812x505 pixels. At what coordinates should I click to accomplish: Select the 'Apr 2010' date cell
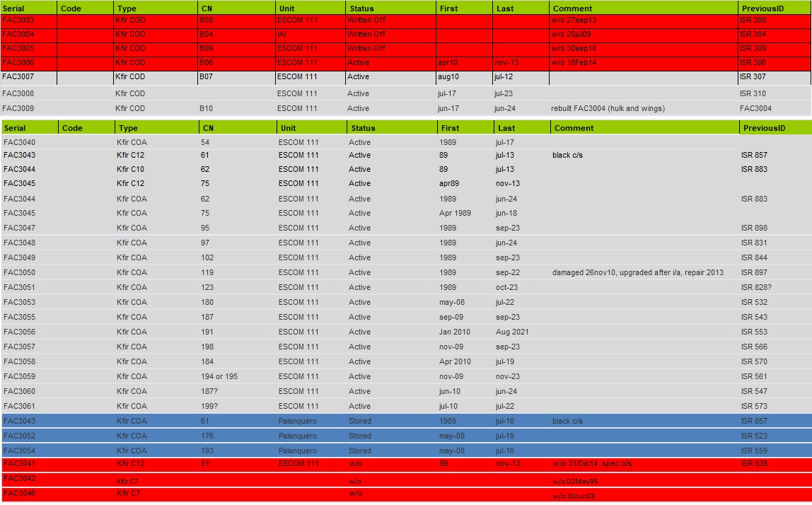click(455, 362)
